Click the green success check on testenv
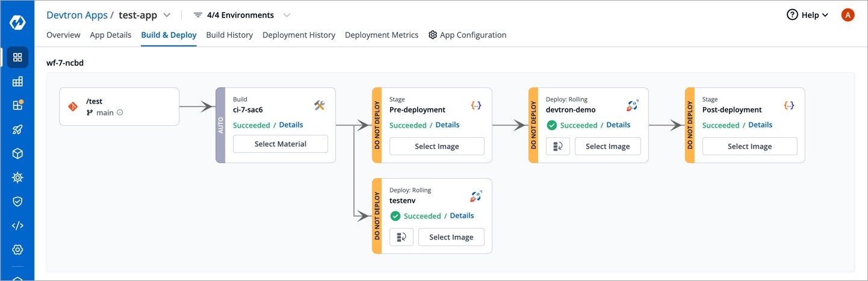Image resolution: width=868 pixels, height=281 pixels. point(395,216)
